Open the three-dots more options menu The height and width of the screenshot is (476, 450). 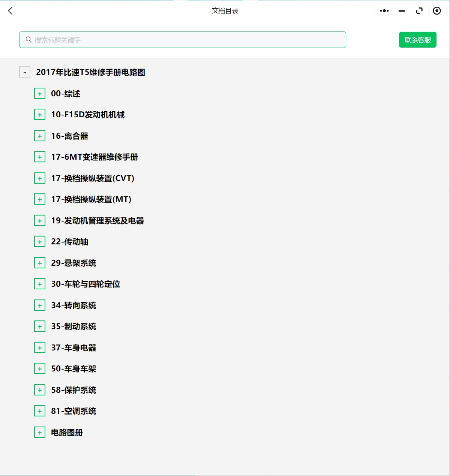pos(384,11)
